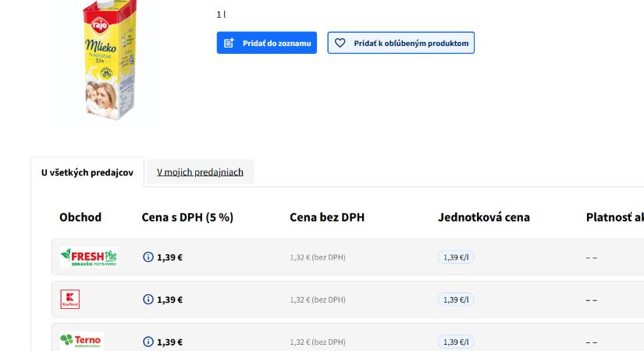Viewport: 644px width, 351px height.
Task: Click the Cena s DPH (5 %) header
Action: [187, 217]
